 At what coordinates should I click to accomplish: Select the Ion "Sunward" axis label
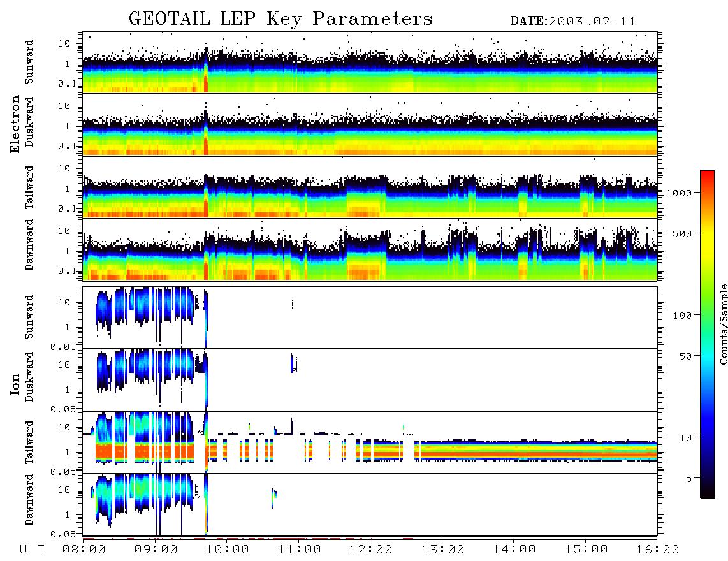[x=29, y=317]
